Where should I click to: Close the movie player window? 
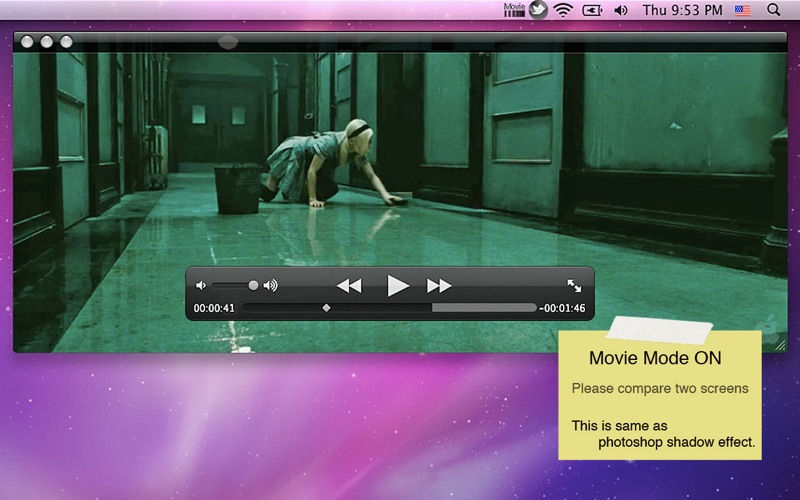[27, 42]
